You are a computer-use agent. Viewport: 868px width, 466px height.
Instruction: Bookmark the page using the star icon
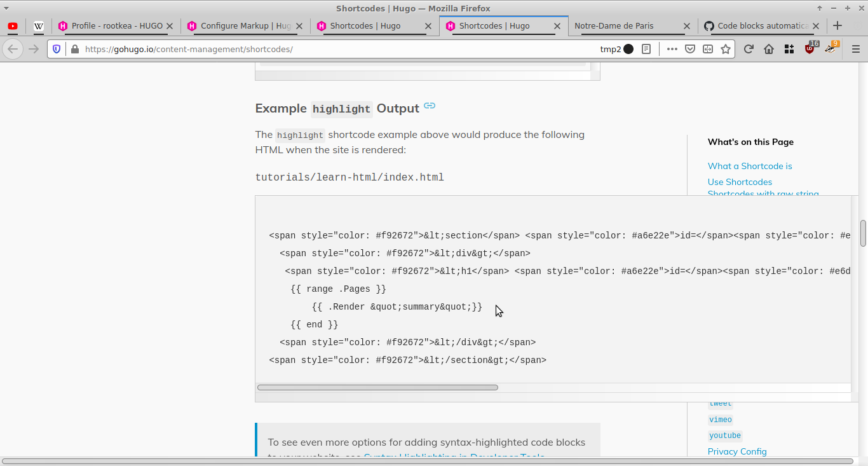(726, 49)
